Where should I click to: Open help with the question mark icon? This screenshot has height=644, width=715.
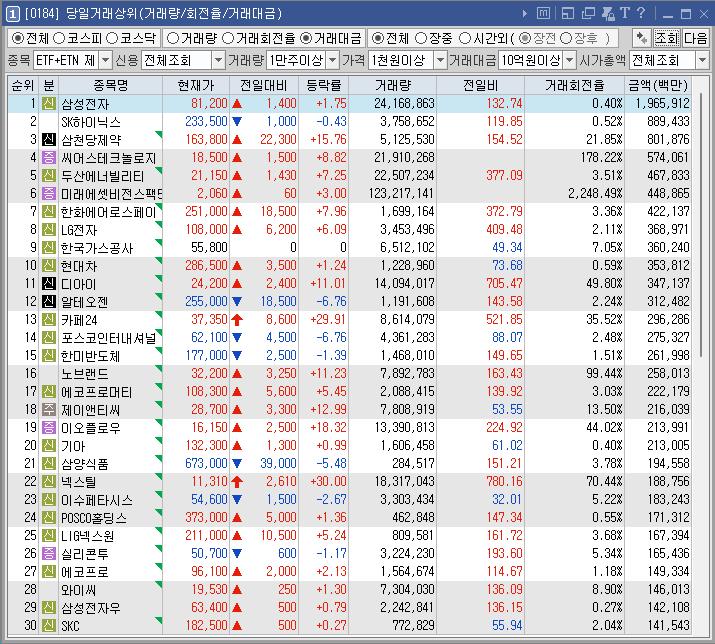(x=641, y=13)
